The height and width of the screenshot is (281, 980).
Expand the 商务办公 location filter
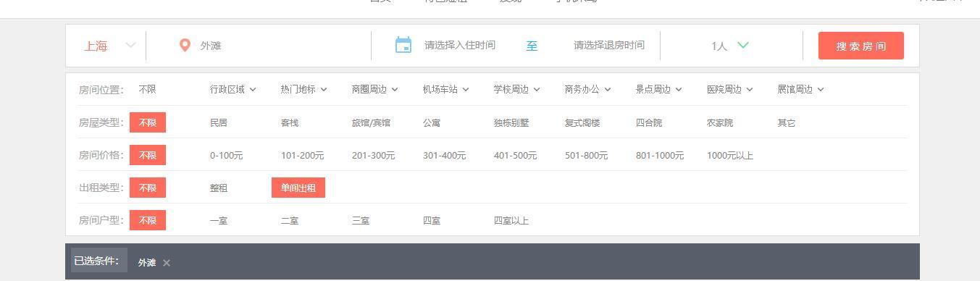coord(587,90)
